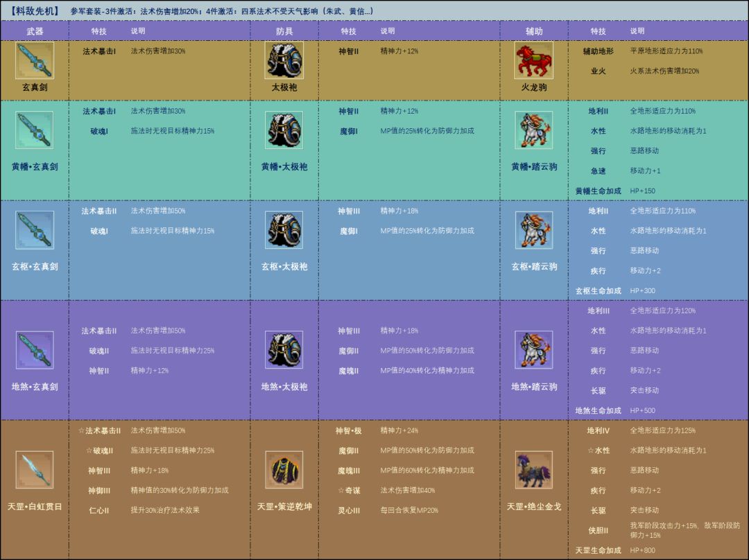749x560 pixels.
Task: Click the 地煞•玄真剑 name label
Action: point(35,387)
